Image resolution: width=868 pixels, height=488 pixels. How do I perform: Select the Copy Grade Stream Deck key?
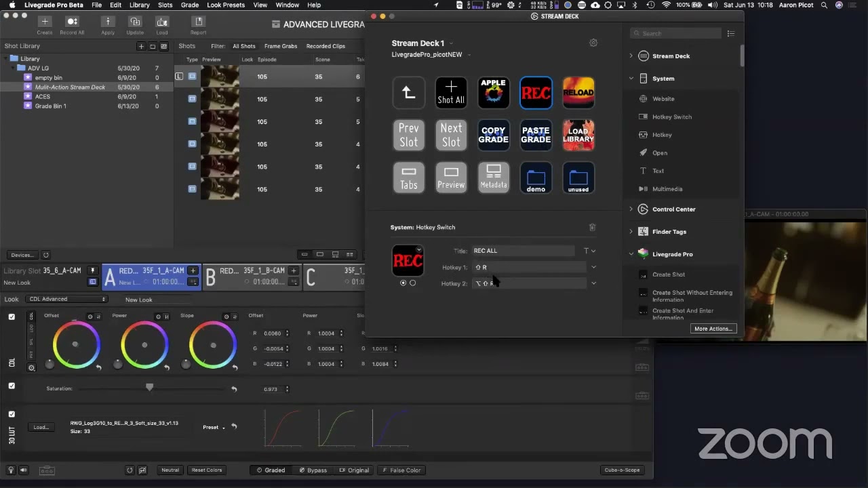pyautogui.click(x=493, y=135)
